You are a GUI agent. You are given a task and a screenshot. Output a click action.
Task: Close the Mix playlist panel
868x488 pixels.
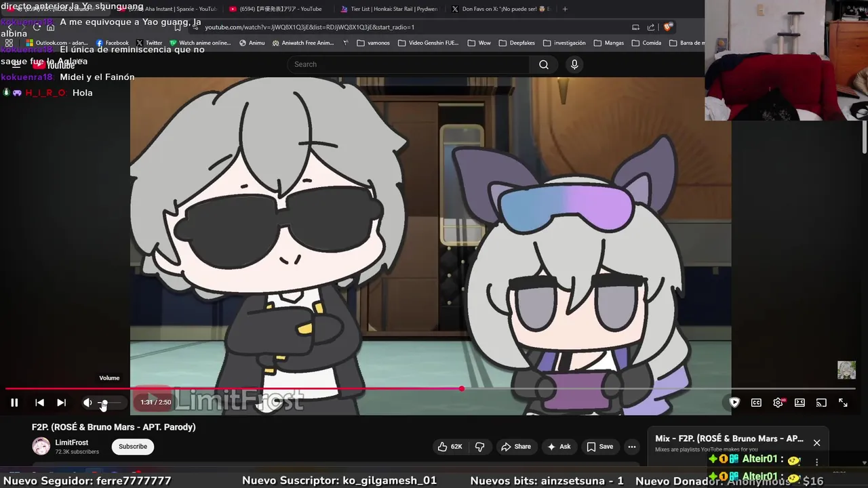816,443
